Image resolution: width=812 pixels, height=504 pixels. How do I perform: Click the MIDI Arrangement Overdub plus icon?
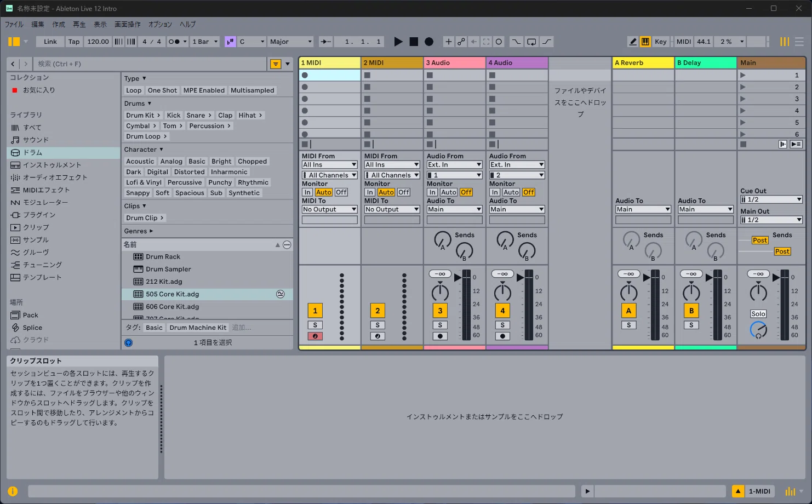(448, 42)
